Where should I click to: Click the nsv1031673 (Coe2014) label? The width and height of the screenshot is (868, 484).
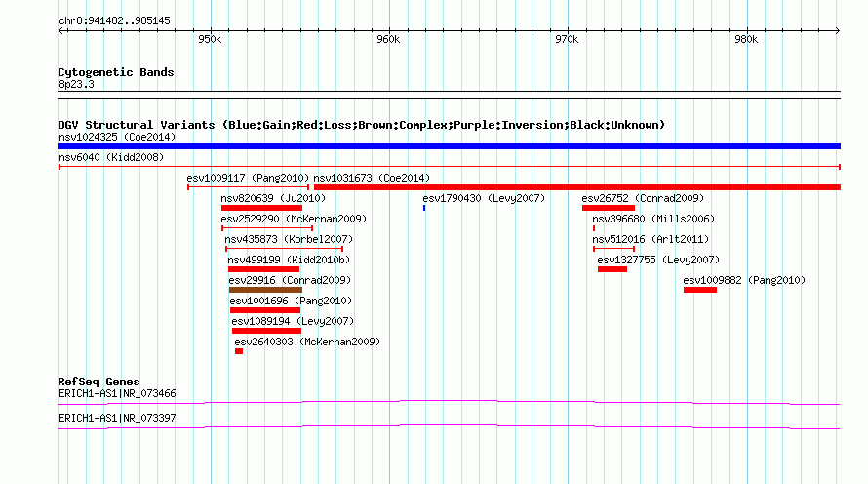pyautogui.click(x=372, y=178)
